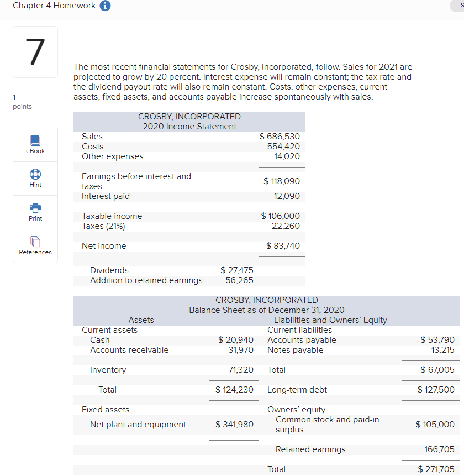This screenshot has width=464, height=476.
Task: Open the eBook resource icon
Action: 35,140
